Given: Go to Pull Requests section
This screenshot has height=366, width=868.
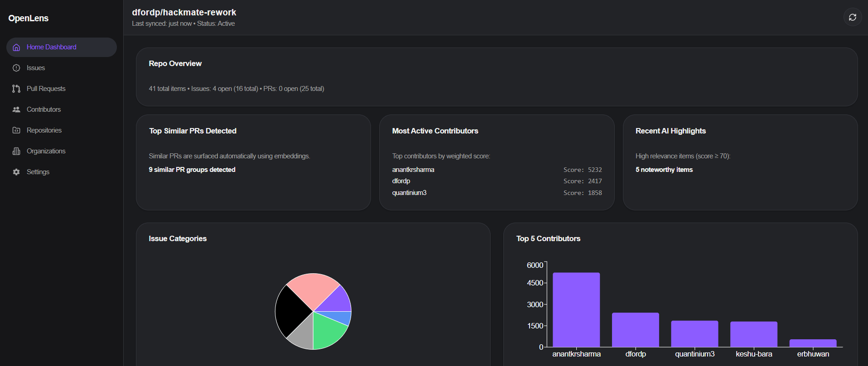Looking at the screenshot, I should (x=46, y=89).
